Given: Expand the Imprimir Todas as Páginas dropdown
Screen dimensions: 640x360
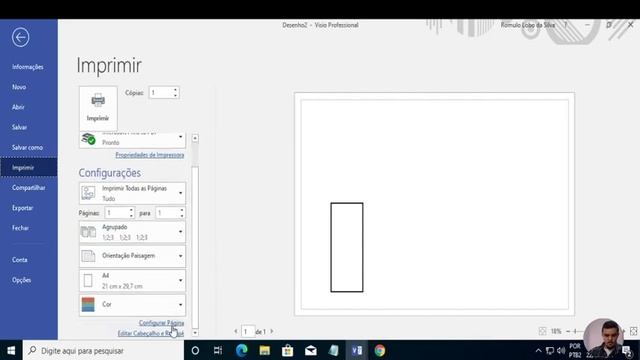Looking at the screenshot, I should 132,193.
